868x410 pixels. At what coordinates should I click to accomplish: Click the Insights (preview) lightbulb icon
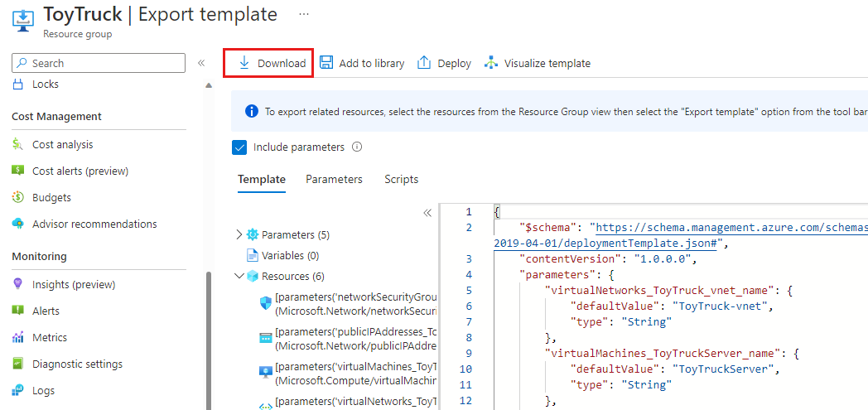[x=17, y=284]
